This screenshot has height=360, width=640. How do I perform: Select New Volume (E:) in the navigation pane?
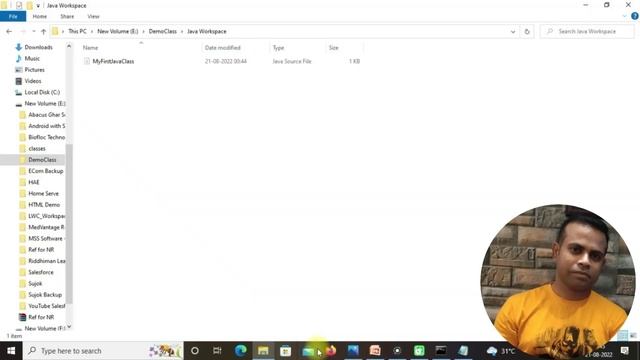(x=44, y=104)
